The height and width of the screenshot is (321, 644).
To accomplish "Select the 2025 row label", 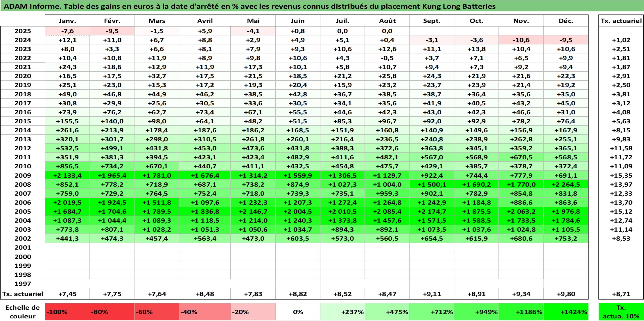I will pos(23,31).
